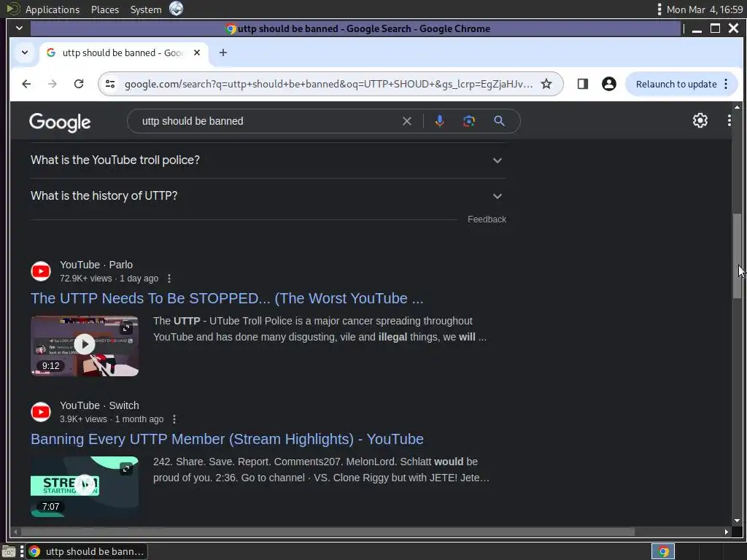Expand preview on the 9:12 video thumbnail

coord(126,328)
